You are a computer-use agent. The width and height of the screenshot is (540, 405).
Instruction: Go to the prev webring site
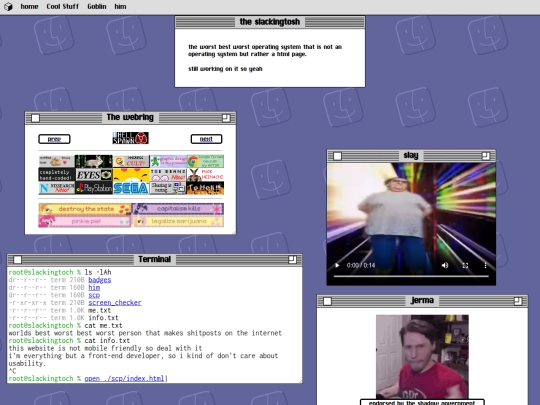54,139
